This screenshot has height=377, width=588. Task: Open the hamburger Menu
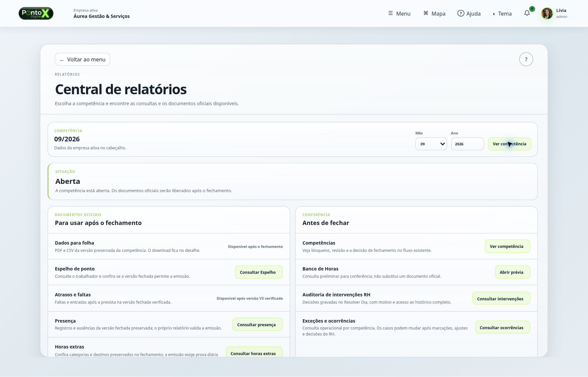(x=399, y=14)
